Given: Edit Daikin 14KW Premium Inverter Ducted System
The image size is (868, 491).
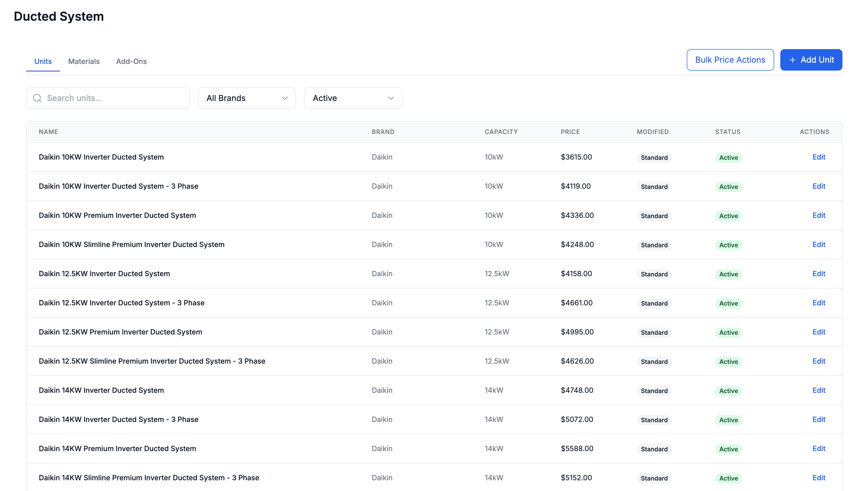Looking at the screenshot, I should click(x=818, y=449).
